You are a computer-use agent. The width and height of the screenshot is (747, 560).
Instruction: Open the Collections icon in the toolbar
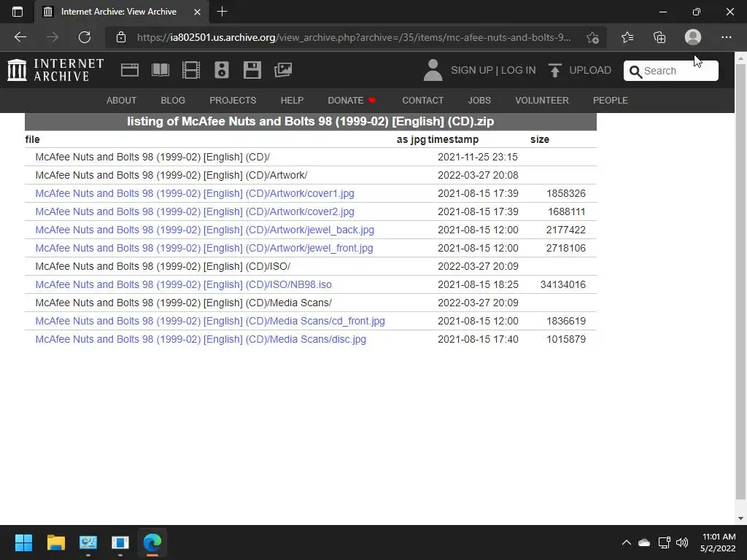[x=659, y=37]
